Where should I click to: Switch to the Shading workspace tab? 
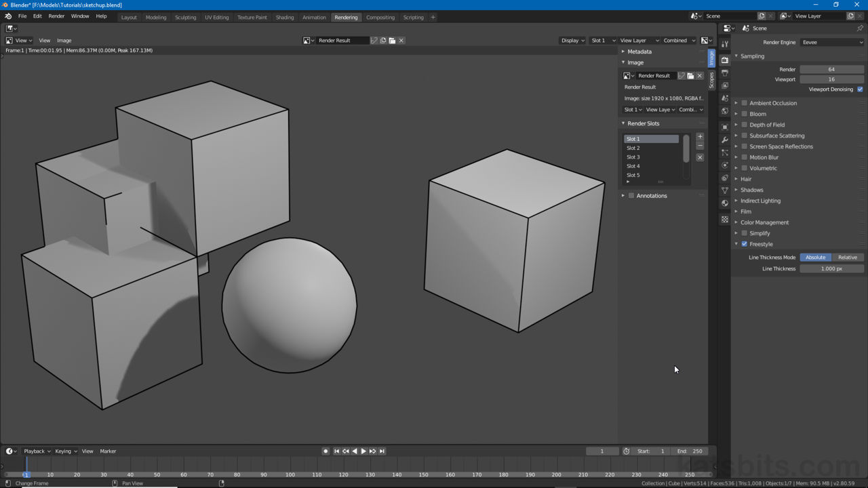coord(285,17)
